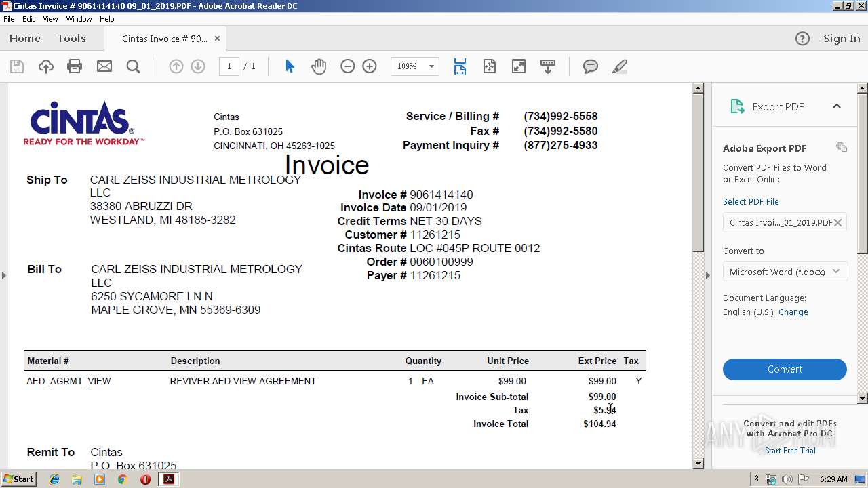The image size is (868, 488).
Task: Go to next page arrow
Action: click(198, 66)
